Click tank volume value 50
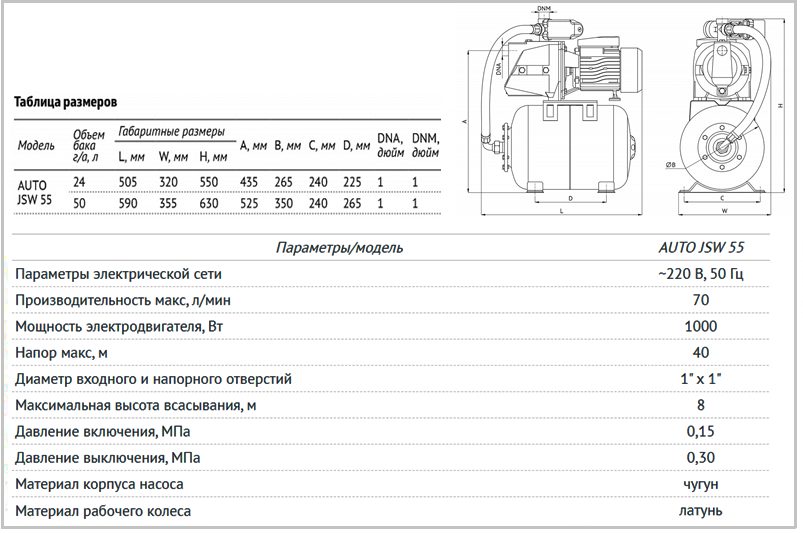This screenshot has width=803, height=533. pyautogui.click(x=79, y=203)
